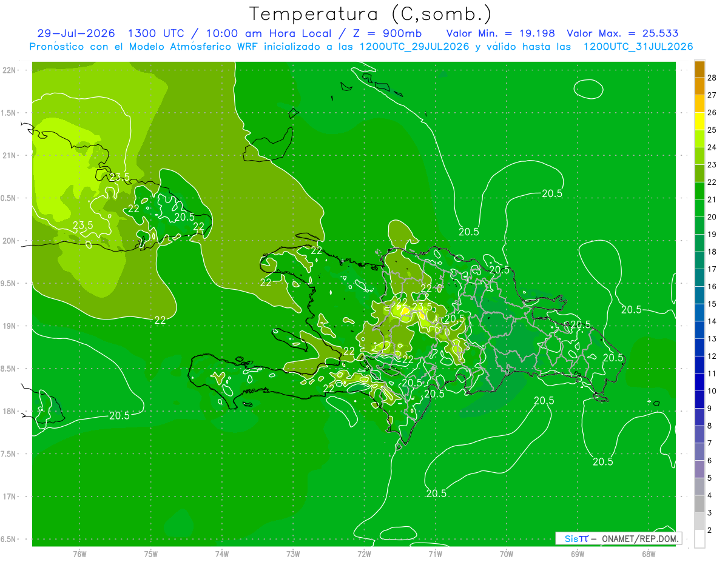
Task: Click the color legend's "21" label
Action: point(712,199)
